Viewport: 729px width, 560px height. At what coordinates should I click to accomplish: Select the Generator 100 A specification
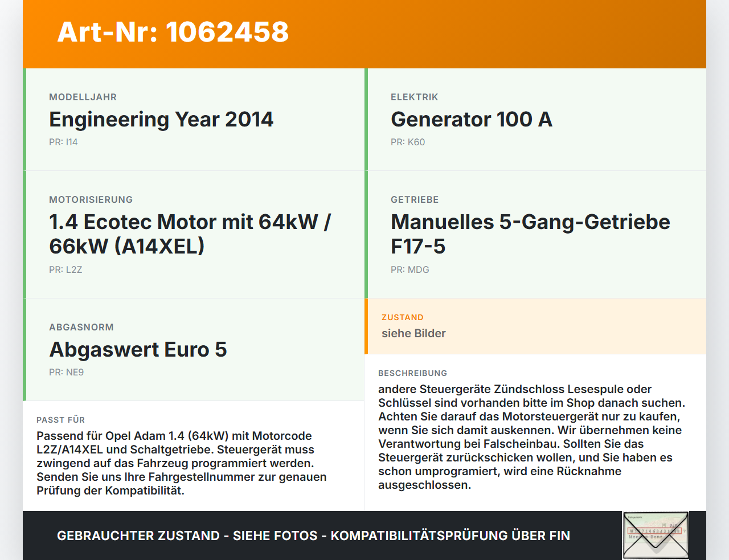click(x=472, y=119)
